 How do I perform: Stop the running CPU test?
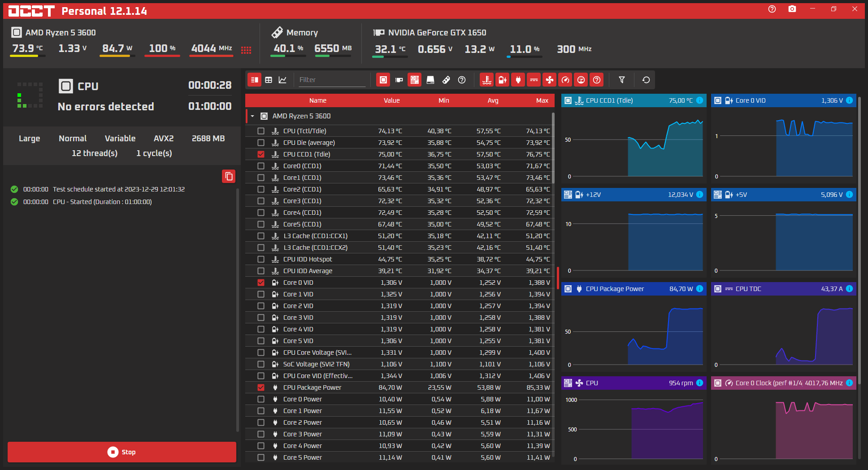click(x=122, y=452)
